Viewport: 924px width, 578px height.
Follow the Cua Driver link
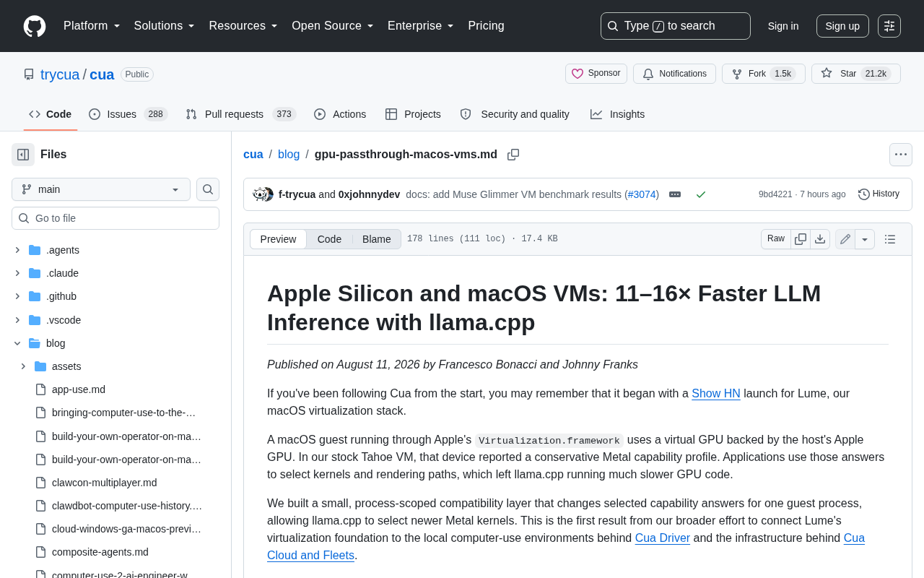pos(663,538)
